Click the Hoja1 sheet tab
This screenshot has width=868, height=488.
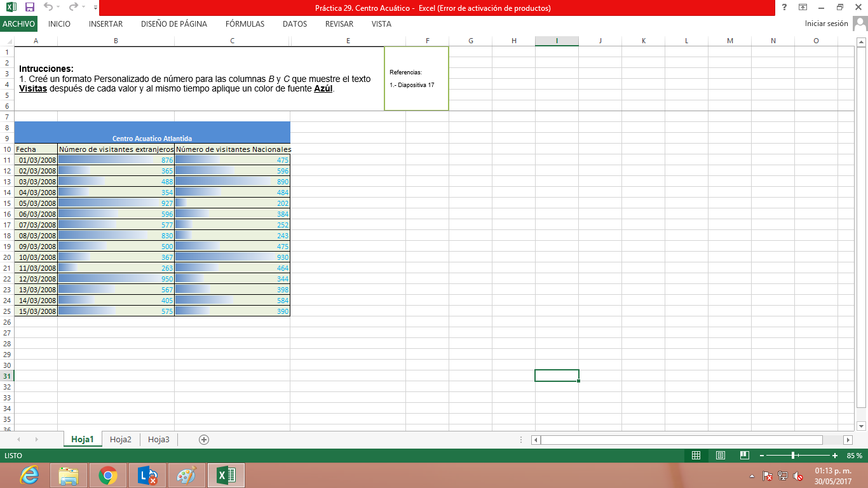coord(83,439)
